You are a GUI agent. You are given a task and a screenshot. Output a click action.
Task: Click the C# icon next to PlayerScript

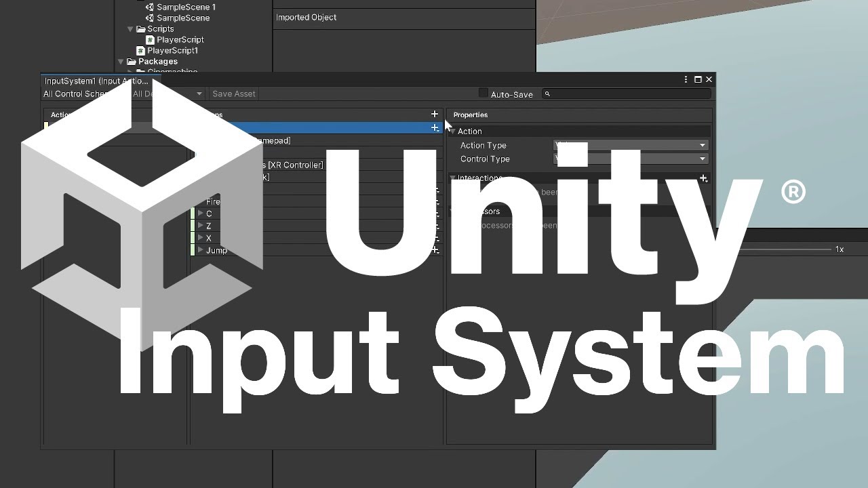tap(151, 39)
